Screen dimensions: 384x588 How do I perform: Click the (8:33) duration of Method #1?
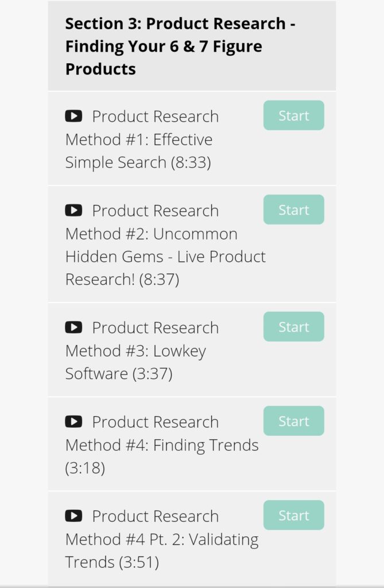(191, 163)
